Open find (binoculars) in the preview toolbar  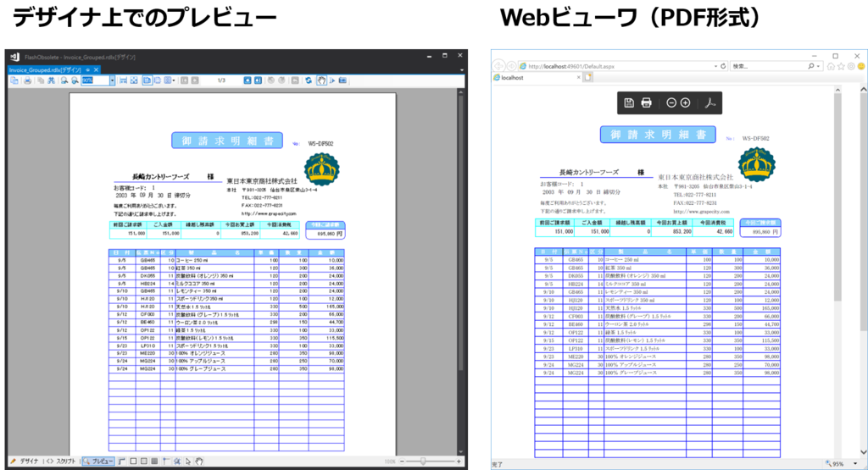coord(51,80)
